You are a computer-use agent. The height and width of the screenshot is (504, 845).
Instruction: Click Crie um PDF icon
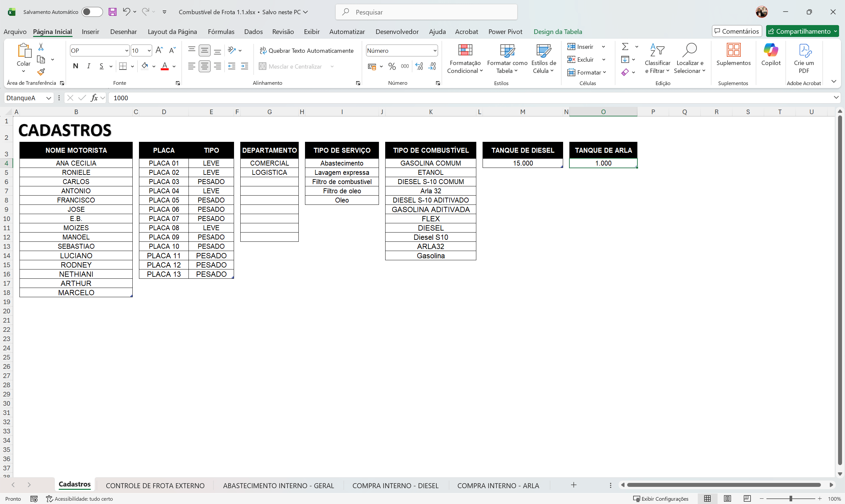click(x=804, y=58)
